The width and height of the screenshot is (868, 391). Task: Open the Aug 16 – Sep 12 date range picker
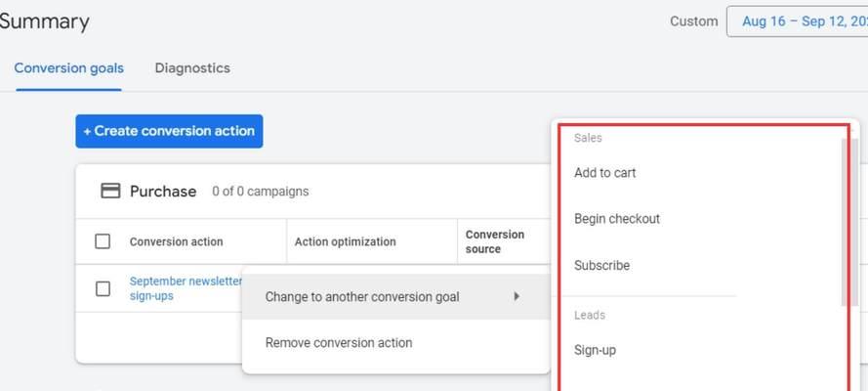(797, 22)
